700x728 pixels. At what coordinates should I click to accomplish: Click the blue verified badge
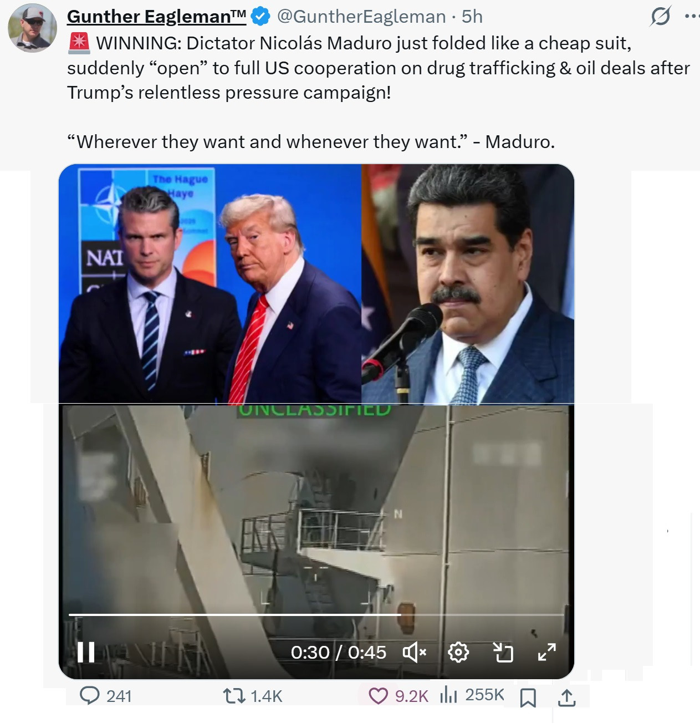point(260,17)
